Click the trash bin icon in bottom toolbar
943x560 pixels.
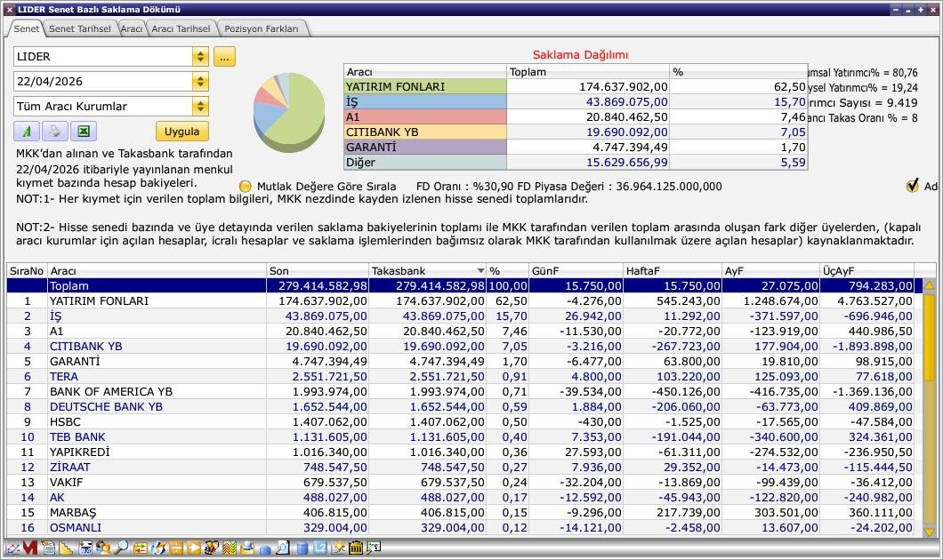(x=356, y=548)
